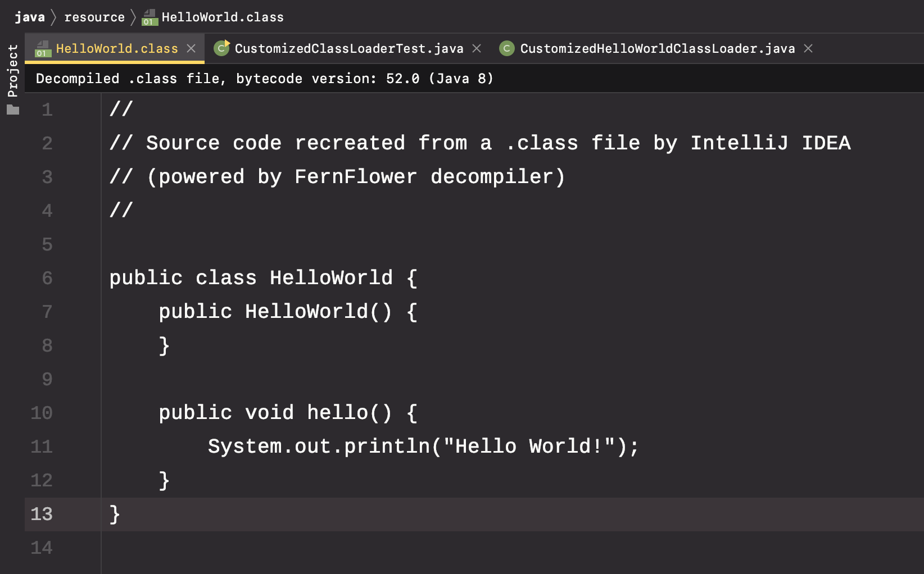Click the closing brace on line 13
The width and height of the screenshot is (924, 574).
click(x=115, y=514)
